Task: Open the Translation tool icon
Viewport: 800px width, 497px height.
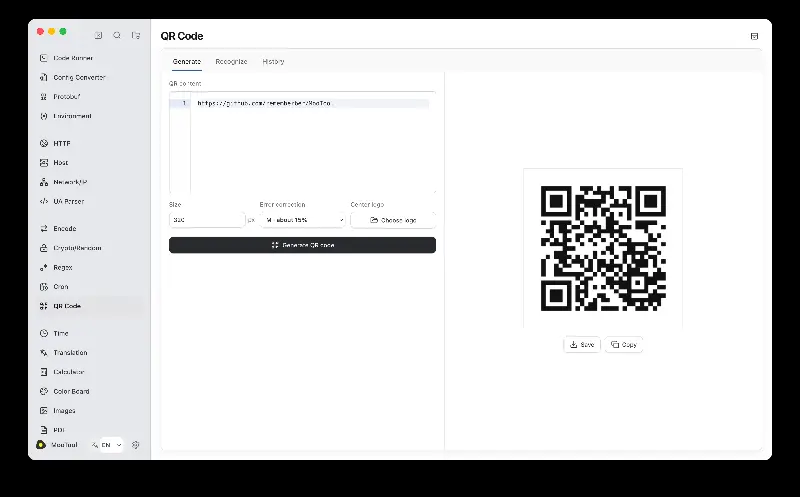Action: (x=44, y=353)
